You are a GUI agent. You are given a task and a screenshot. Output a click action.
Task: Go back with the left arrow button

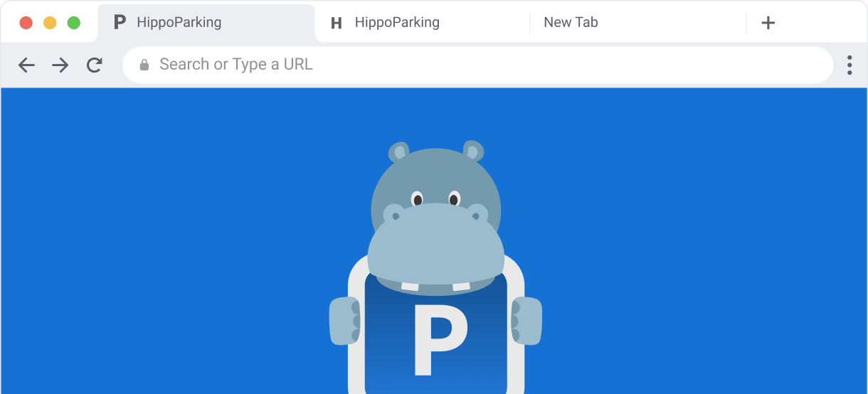point(26,65)
